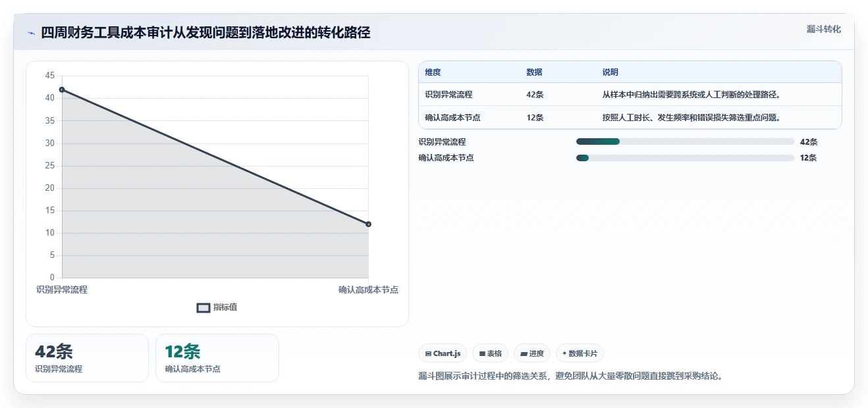Click the 表格 tag chip
Viewport: 868px width, 408px height.
[x=490, y=353]
